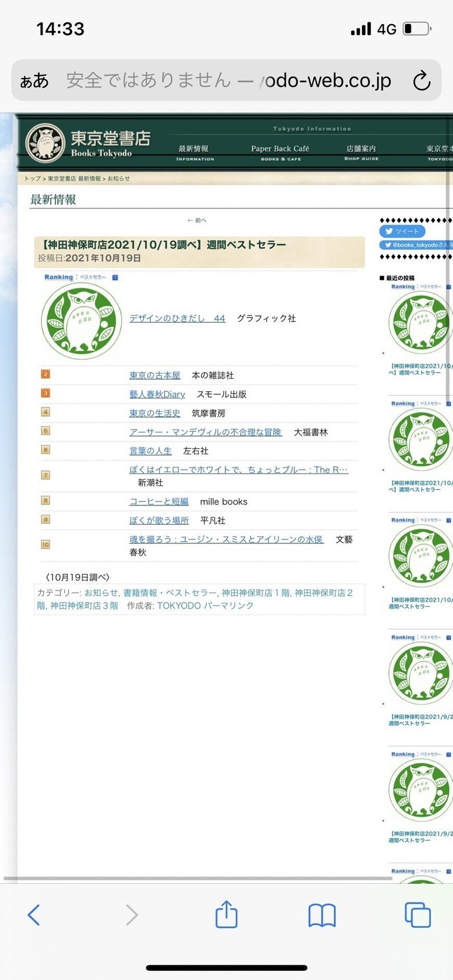
Task: Click publisher text 平凡社
Action: [x=213, y=520]
